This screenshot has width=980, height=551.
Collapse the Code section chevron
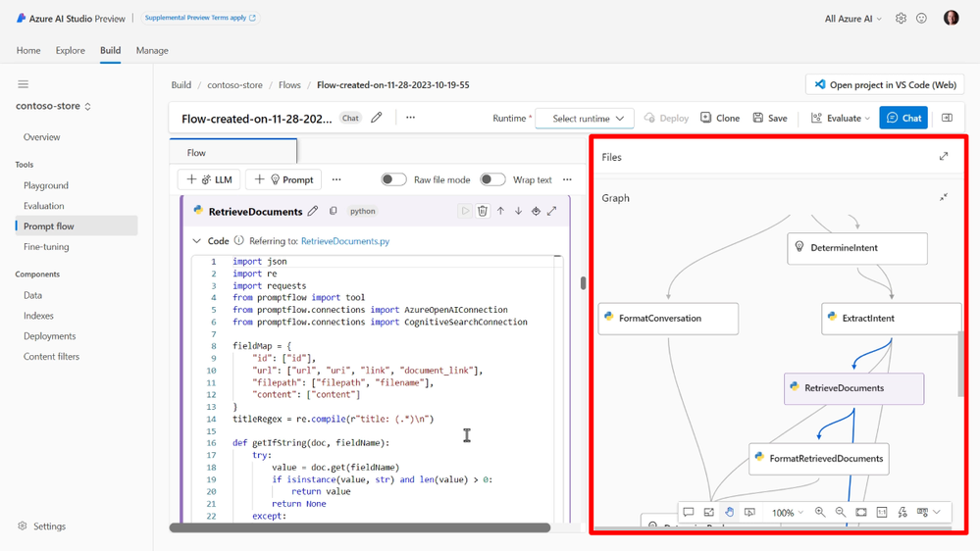[197, 241]
